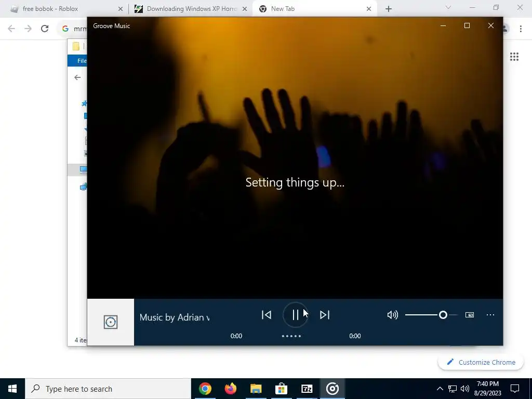Open the system volume tray icon
Screen dimensions: 532x399
464,389
